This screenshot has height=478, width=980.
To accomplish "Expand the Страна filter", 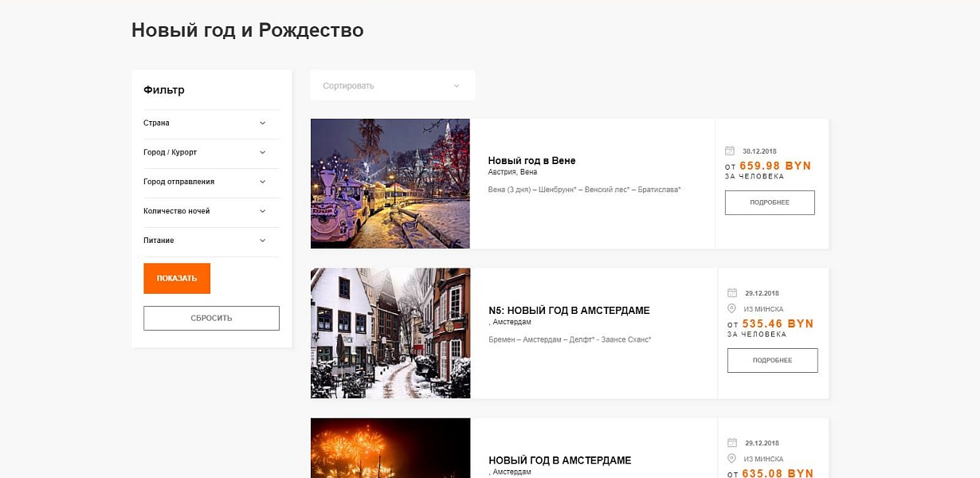I will click(211, 123).
